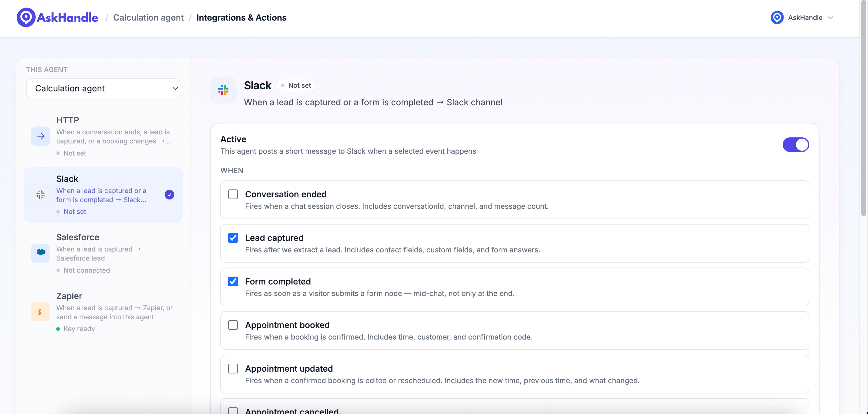Open the Calculation agent dropdown

pyautogui.click(x=103, y=88)
